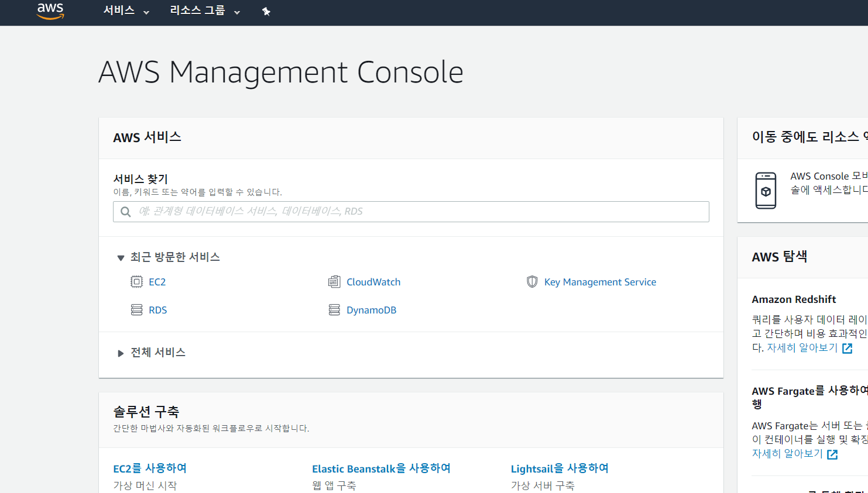
Task: Click Elastic Beanstalk을 사용하여 solution link
Action: coord(381,468)
